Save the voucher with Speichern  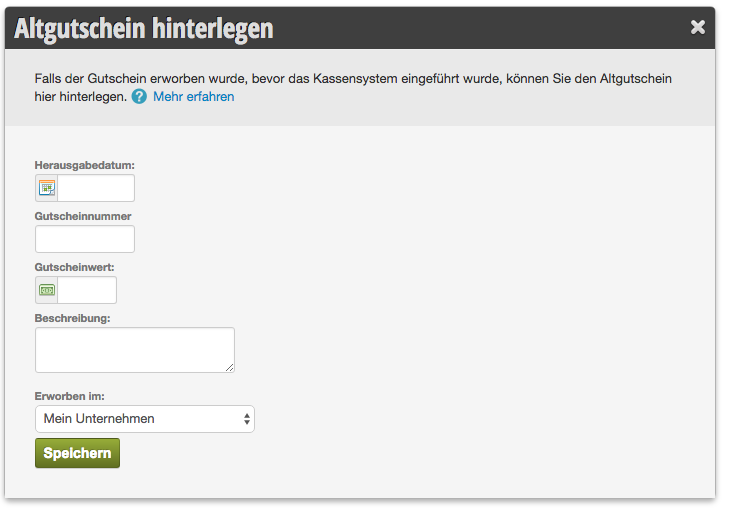[77, 453]
